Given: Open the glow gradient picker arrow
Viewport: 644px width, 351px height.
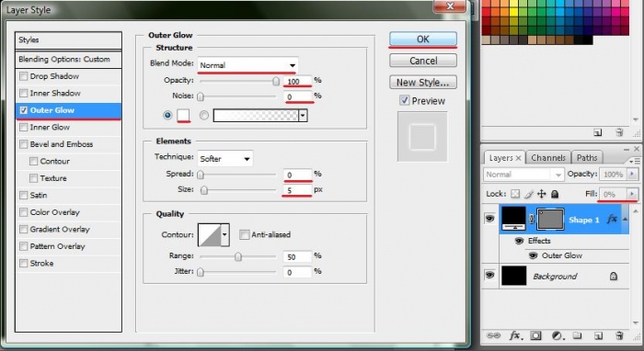Looking at the screenshot, I should (x=303, y=116).
